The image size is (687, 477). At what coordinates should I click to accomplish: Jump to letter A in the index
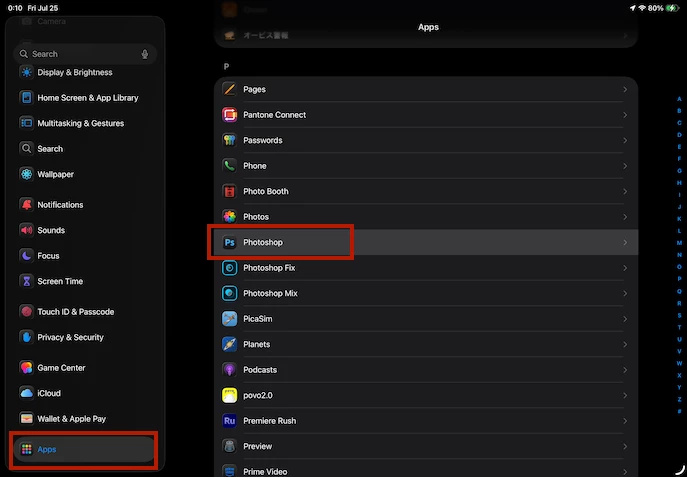[680, 99]
